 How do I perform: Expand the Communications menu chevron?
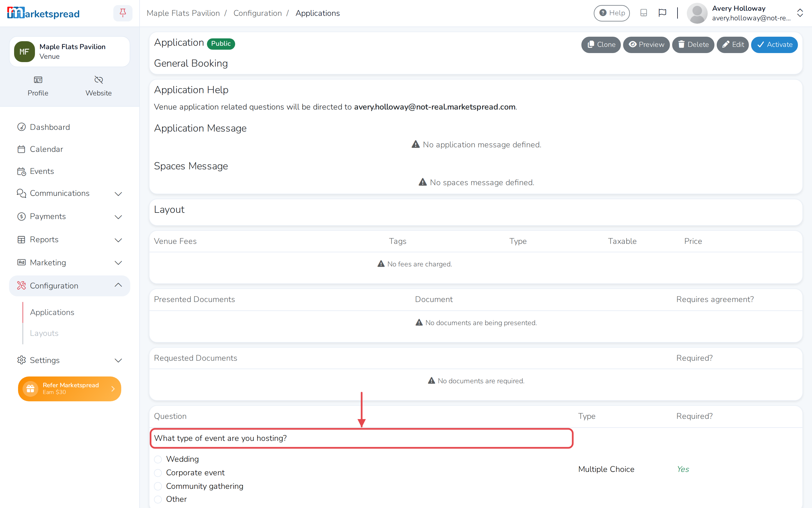click(x=118, y=194)
